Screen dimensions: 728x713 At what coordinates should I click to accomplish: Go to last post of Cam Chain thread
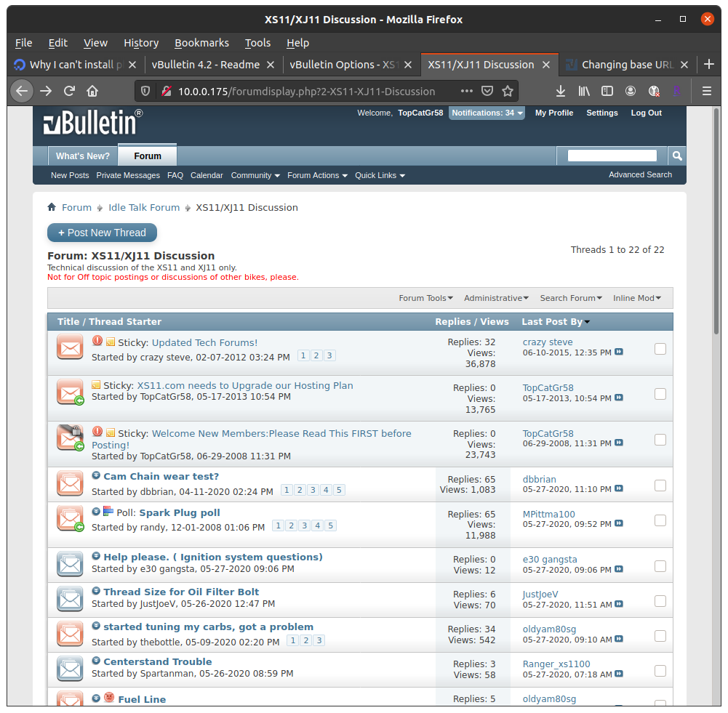(x=619, y=490)
